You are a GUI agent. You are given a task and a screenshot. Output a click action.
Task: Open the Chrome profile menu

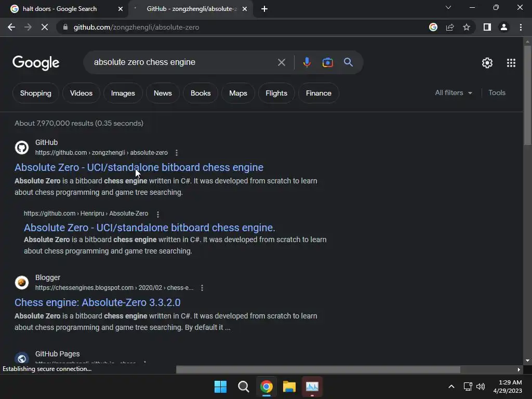(504, 27)
